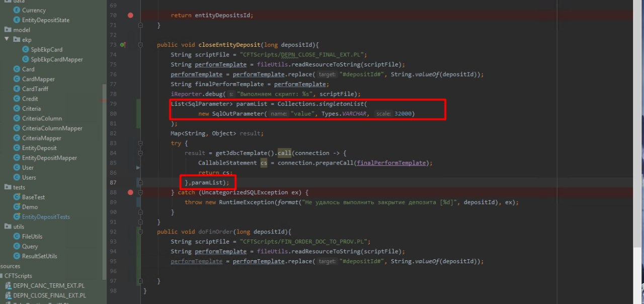Click the blue change marker beside line 89
Screen dimensions: 644x304
[x=138, y=202]
